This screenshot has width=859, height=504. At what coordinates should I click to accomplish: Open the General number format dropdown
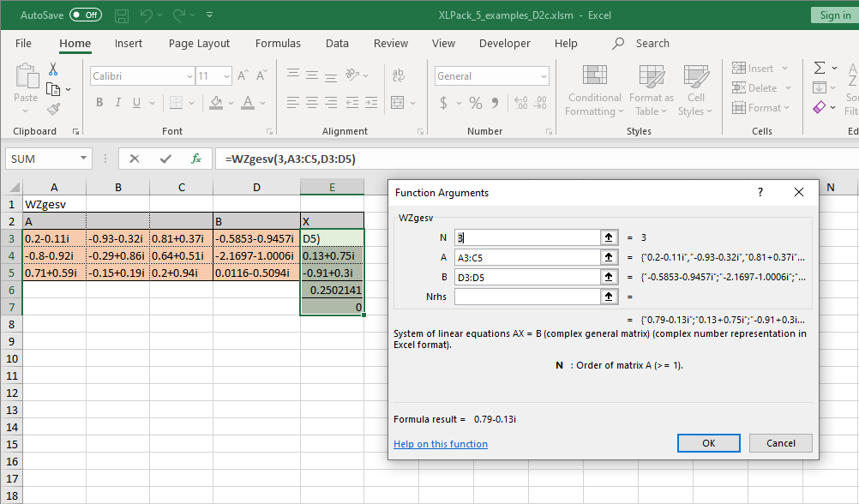pyautogui.click(x=544, y=76)
